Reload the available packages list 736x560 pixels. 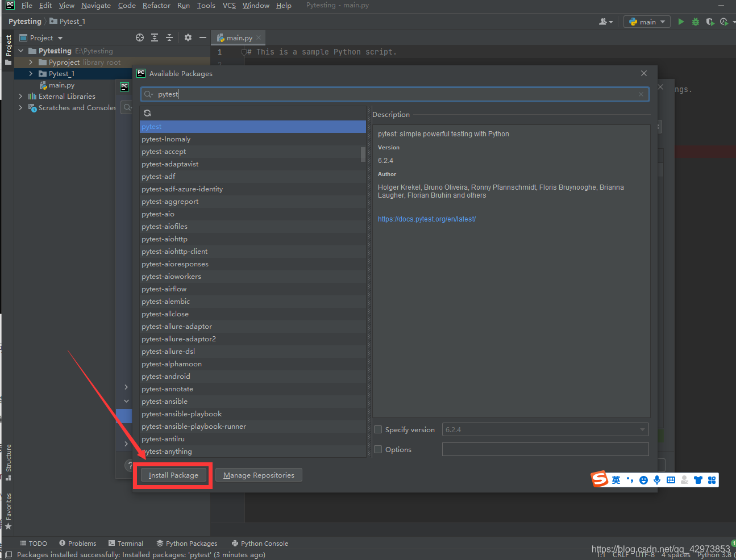(147, 113)
